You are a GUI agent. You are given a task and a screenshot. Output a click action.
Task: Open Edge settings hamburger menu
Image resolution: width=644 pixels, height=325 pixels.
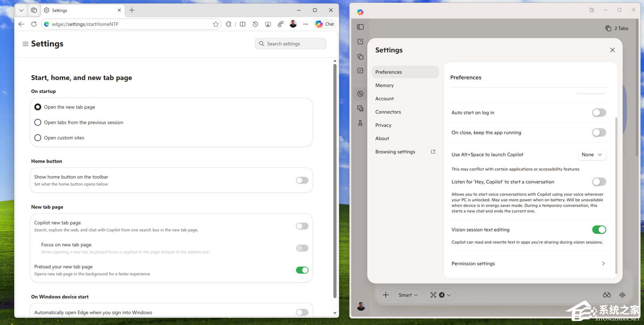(25, 44)
